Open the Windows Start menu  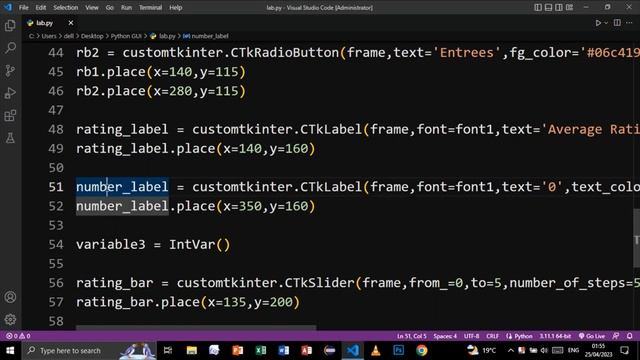coord(10,351)
